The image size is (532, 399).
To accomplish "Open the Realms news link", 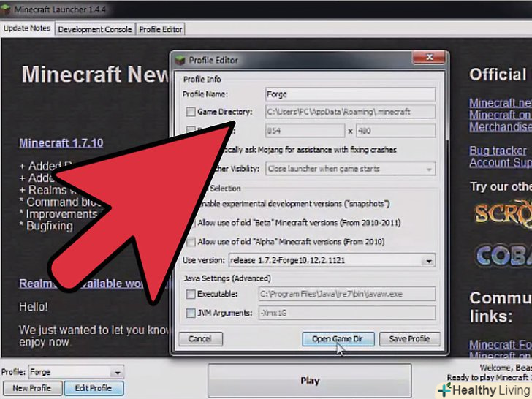I will (x=94, y=284).
